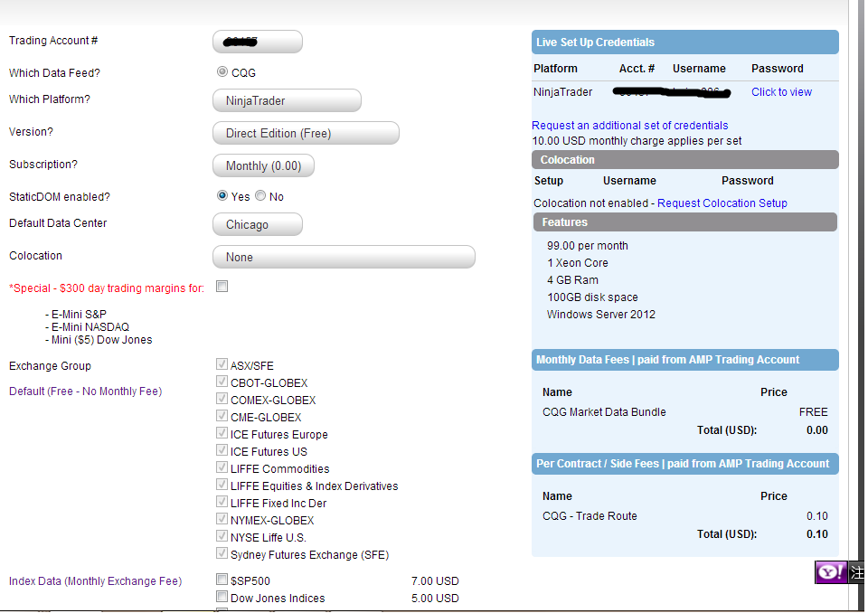Screen dimensions: 868x613
Task: Click the CQG - Trade Route row
Action: (684, 516)
